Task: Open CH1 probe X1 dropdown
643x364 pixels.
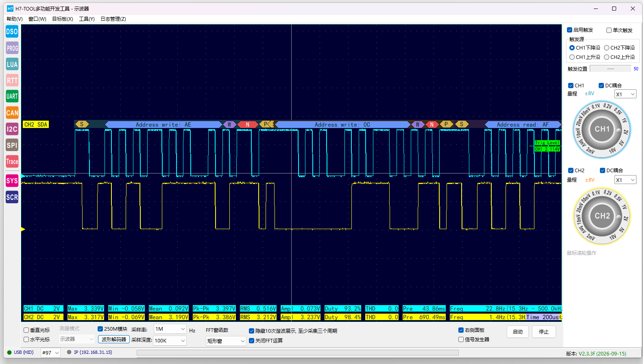Action: click(x=625, y=94)
